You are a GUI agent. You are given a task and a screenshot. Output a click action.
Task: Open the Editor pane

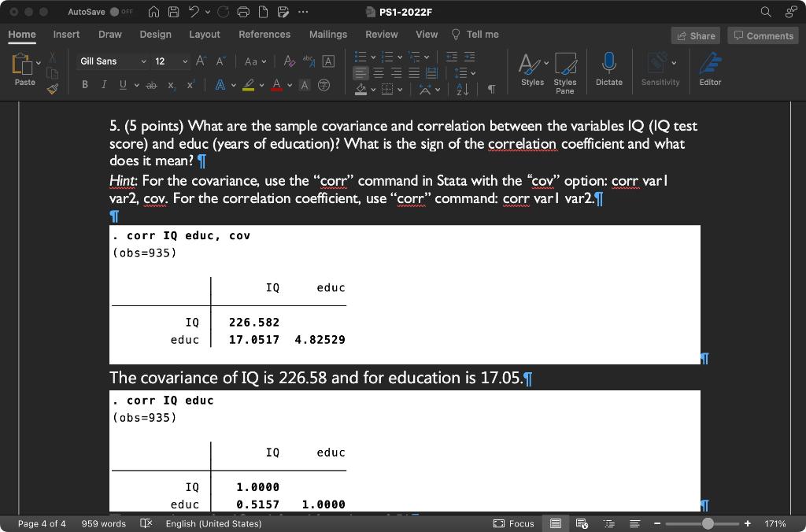click(x=710, y=69)
